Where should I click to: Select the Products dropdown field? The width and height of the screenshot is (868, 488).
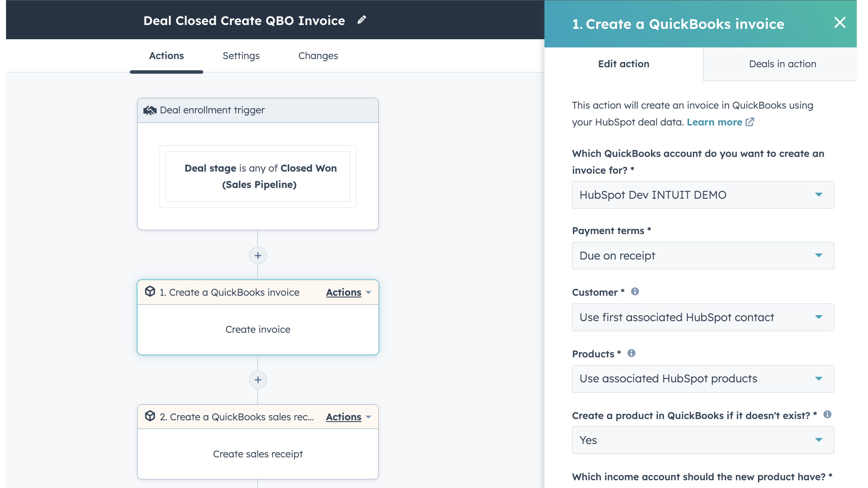click(x=702, y=379)
